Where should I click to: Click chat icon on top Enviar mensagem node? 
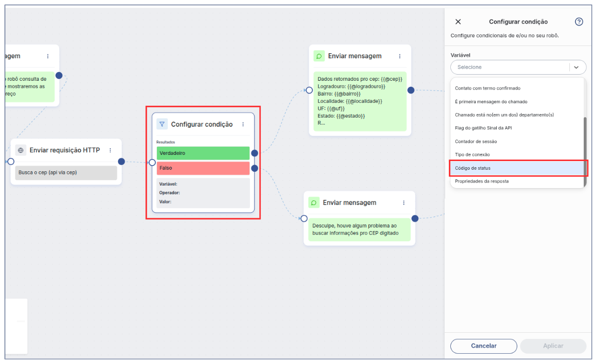click(x=319, y=56)
